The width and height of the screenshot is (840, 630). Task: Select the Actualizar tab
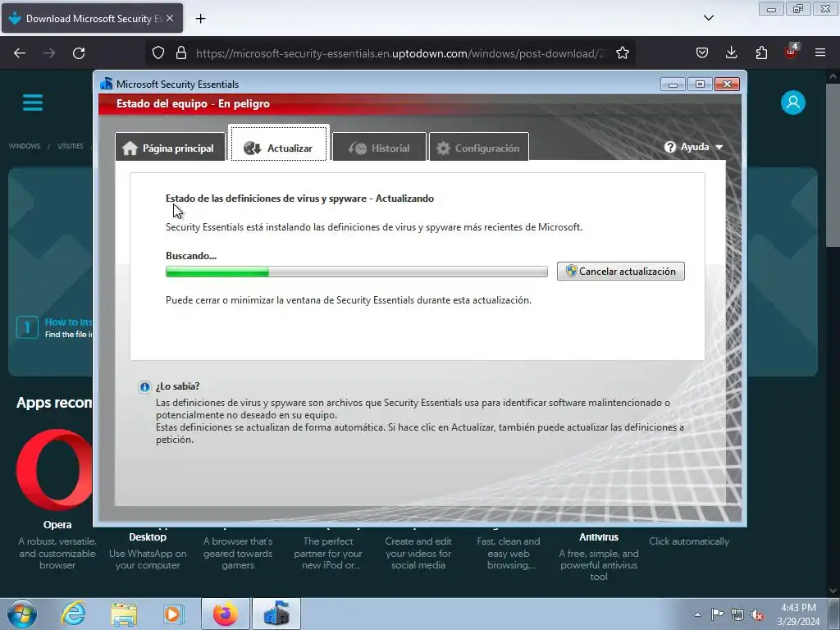pos(279,143)
